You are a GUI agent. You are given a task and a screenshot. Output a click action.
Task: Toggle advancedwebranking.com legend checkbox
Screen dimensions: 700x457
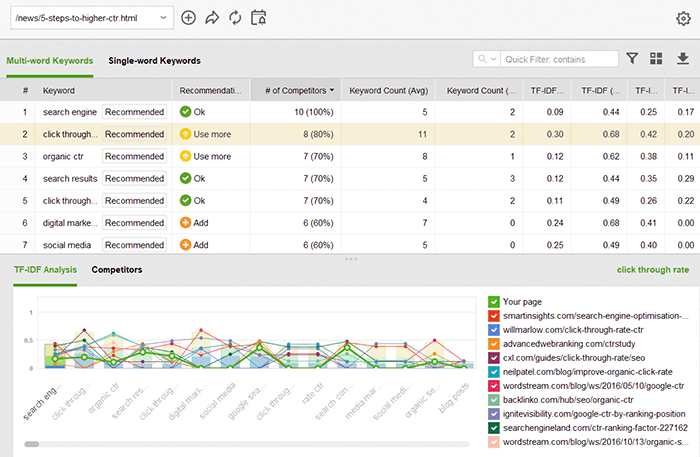pos(493,344)
